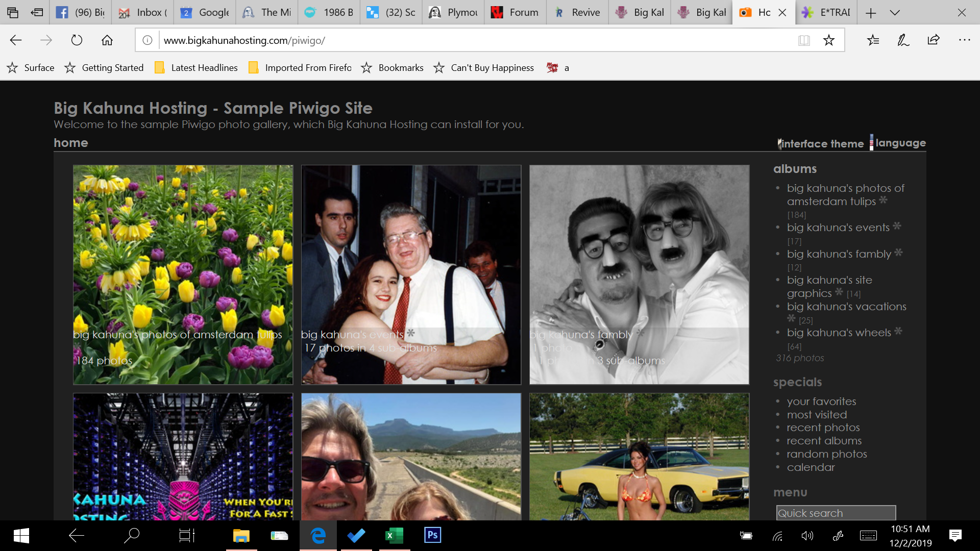Viewport: 980px width, 551px height.
Task: Toggle the favorites star for this page
Action: coord(829,40)
